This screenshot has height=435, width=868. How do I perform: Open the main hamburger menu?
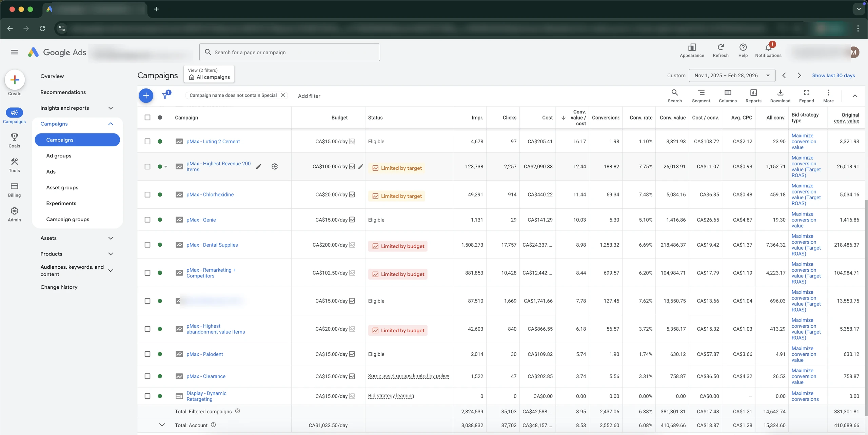click(14, 52)
